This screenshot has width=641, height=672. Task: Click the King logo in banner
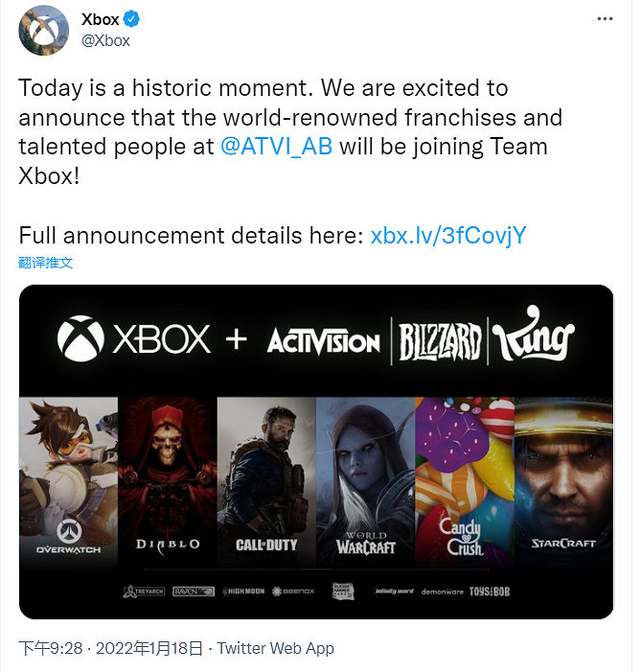(x=534, y=338)
